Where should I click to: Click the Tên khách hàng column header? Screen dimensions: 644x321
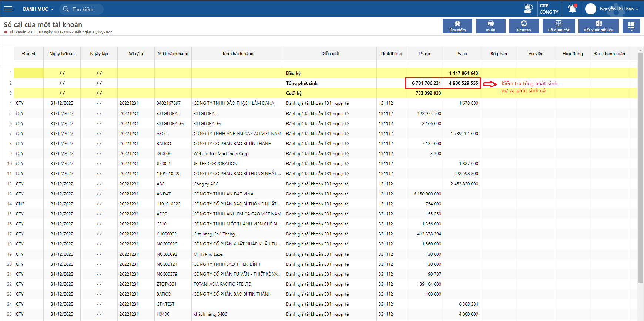tap(238, 54)
